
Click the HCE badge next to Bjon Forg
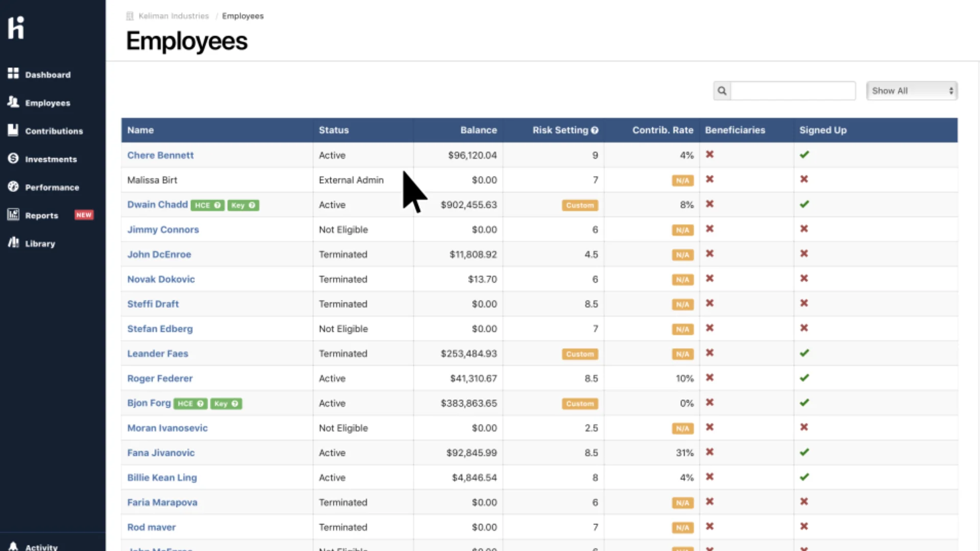(x=190, y=404)
